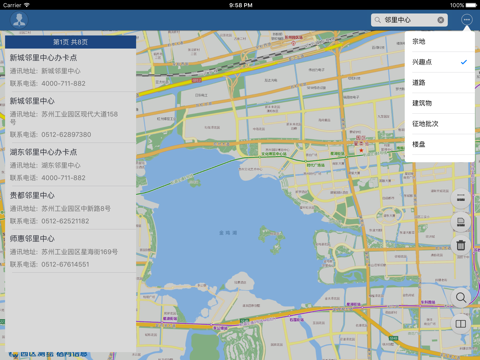
Task: Click the 邻里中心 search input field
Action: click(x=409, y=20)
